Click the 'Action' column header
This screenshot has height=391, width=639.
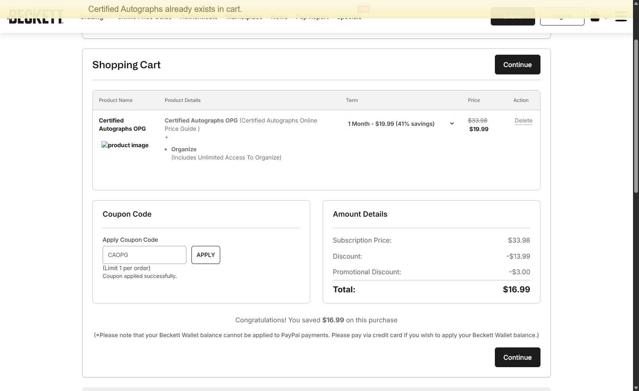[521, 100]
